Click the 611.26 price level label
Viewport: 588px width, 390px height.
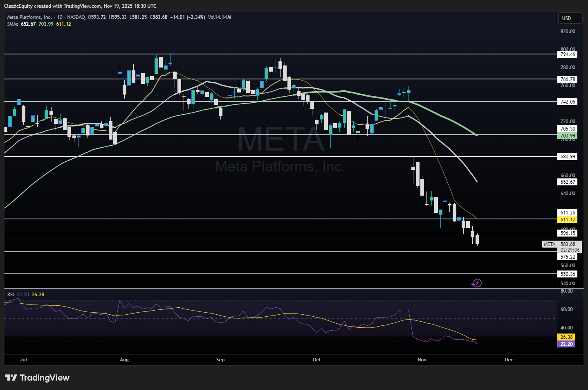pos(568,213)
